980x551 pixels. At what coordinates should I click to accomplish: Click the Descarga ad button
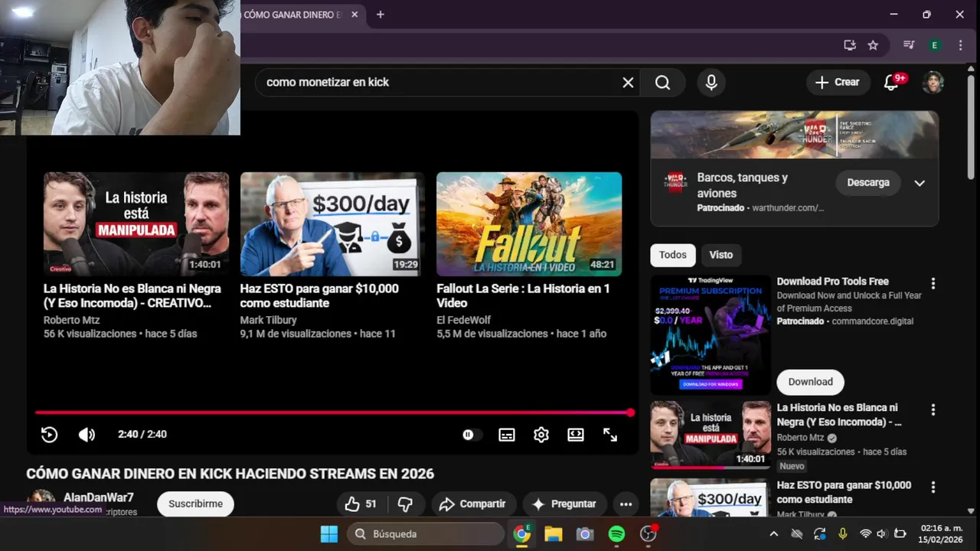click(x=868, y=183)
